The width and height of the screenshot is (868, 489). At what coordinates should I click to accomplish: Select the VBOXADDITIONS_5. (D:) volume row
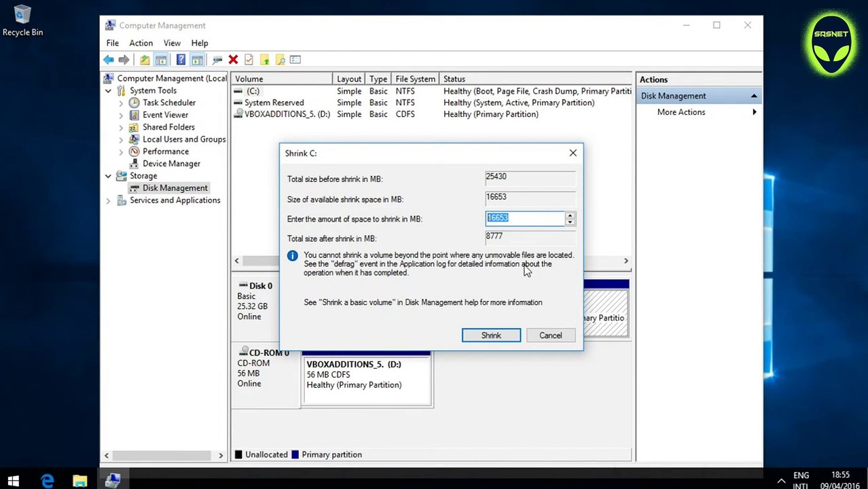(432, 114)
